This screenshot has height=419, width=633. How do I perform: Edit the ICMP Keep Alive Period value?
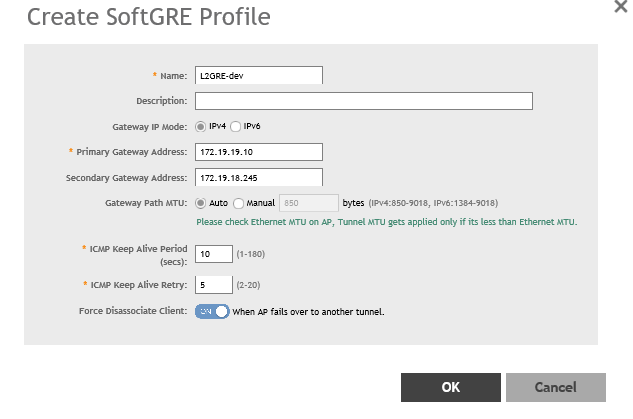point(213,254)
